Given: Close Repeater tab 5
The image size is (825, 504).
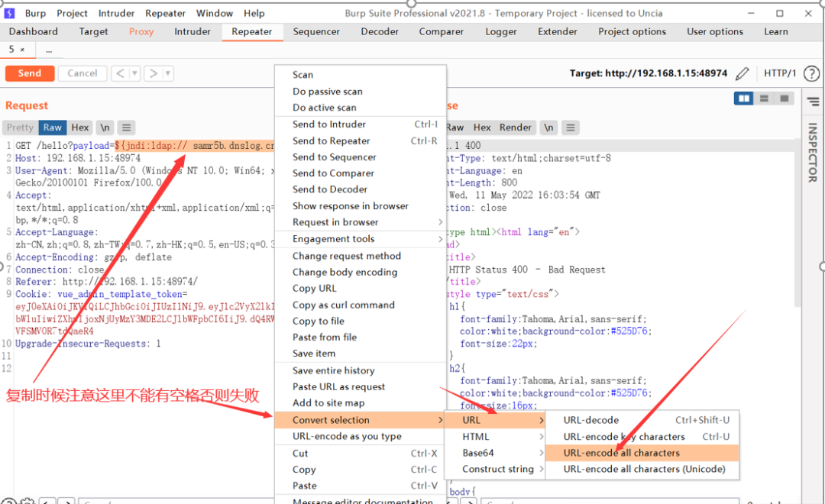Looking at the screenshot, I should (23, 50).
